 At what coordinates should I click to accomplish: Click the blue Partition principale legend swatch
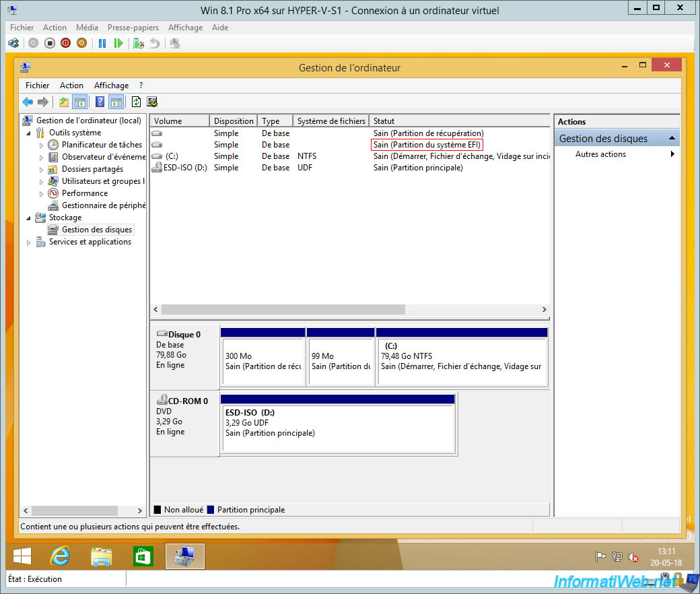tap(210, 510)
